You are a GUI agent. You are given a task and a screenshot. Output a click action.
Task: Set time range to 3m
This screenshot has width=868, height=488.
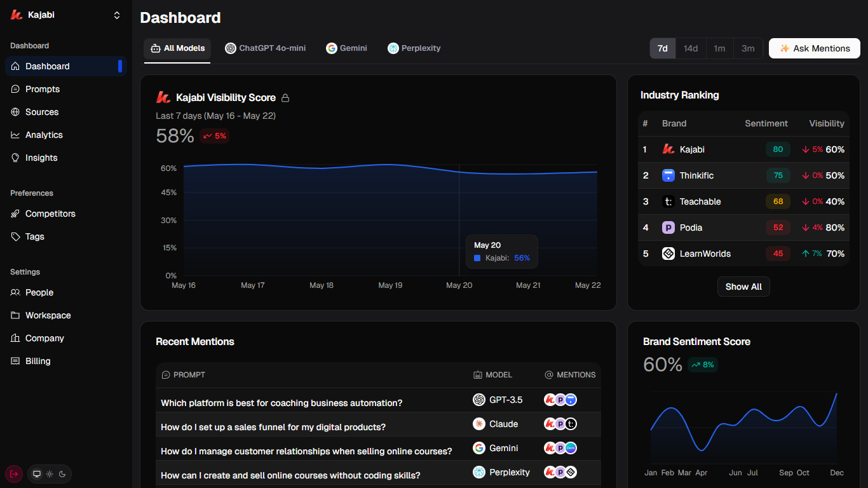click(748, 48)
